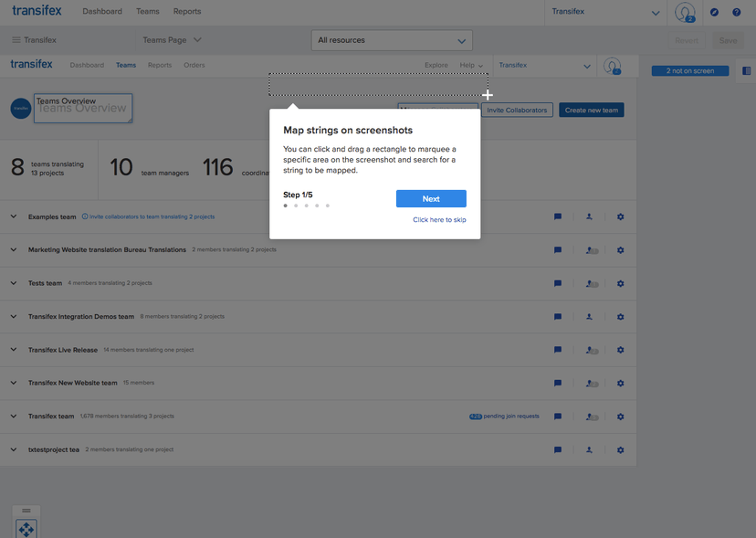This screenshot has height=538, width=756.
Task: Click chat icon for Integration Demos team
Action: [558, 317]
